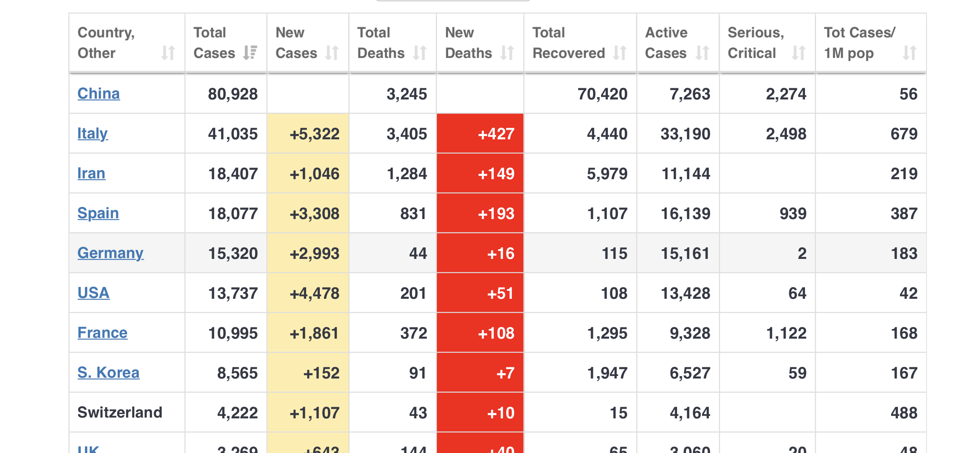Sort by Total Recovered arrows icon
980x453 pixels.
(620, 53)
